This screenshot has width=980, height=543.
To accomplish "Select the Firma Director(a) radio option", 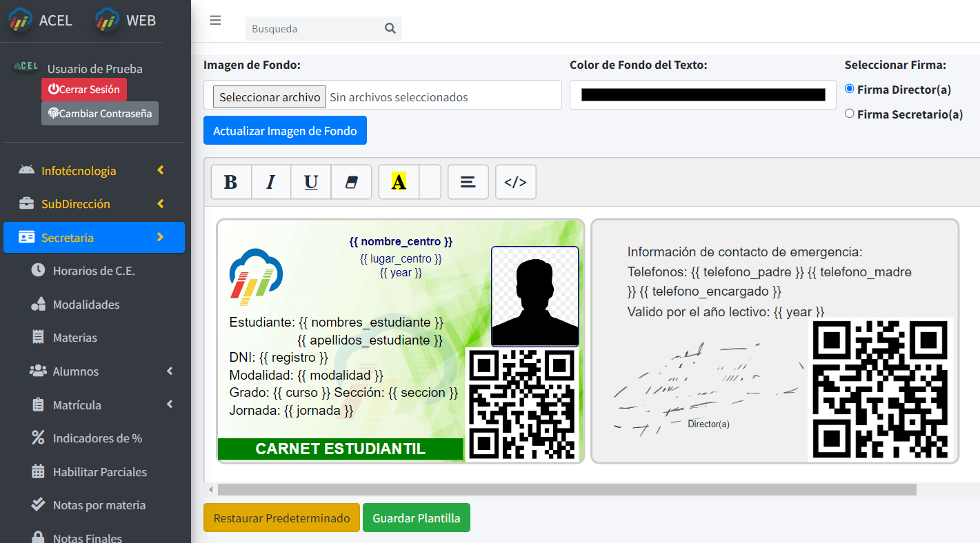I will (850, 89).
